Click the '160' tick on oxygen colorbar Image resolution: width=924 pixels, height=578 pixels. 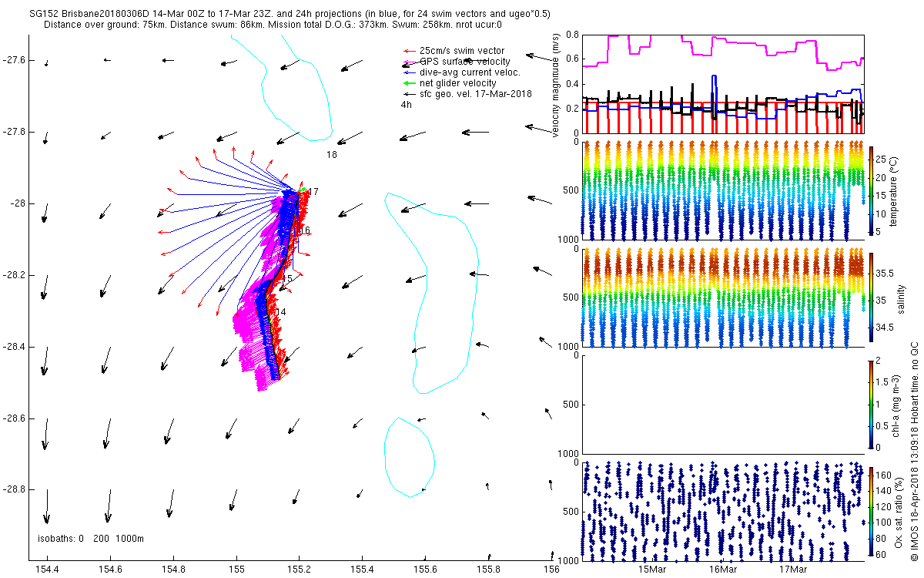885,475
